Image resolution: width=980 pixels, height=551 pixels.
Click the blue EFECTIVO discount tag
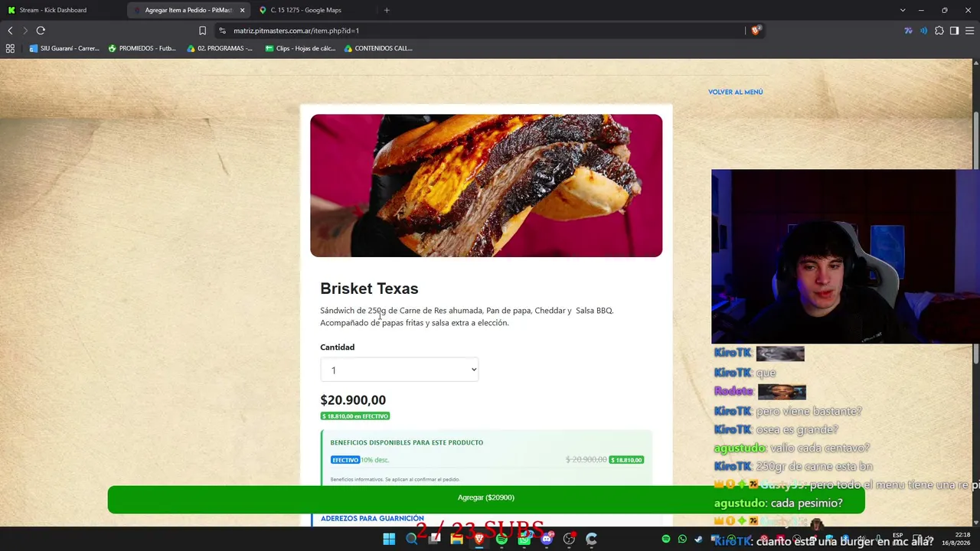point(345,460)
